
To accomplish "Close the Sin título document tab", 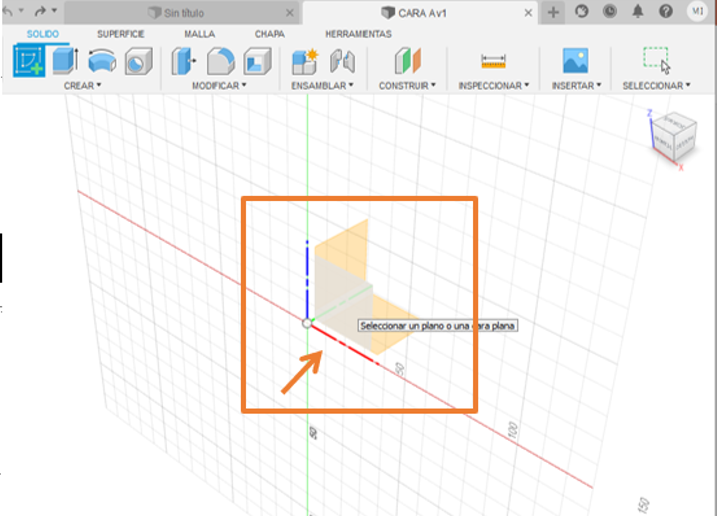I will (x=289, y=13).
